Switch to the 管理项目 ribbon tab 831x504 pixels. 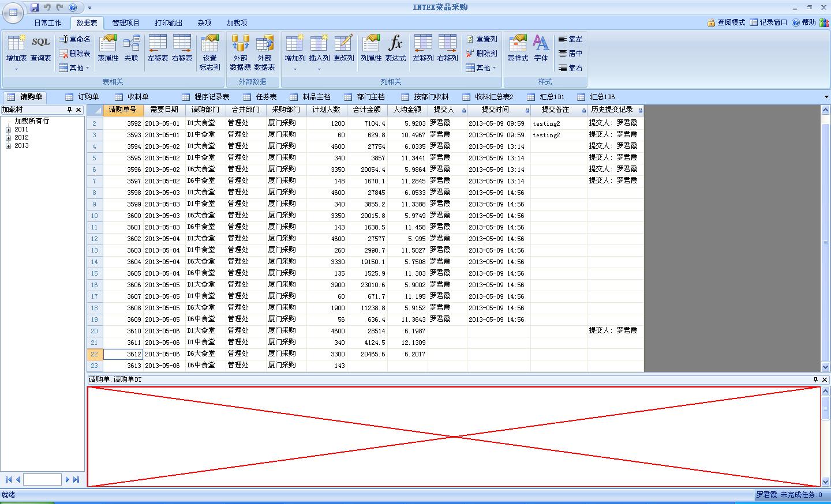(126, 23)
